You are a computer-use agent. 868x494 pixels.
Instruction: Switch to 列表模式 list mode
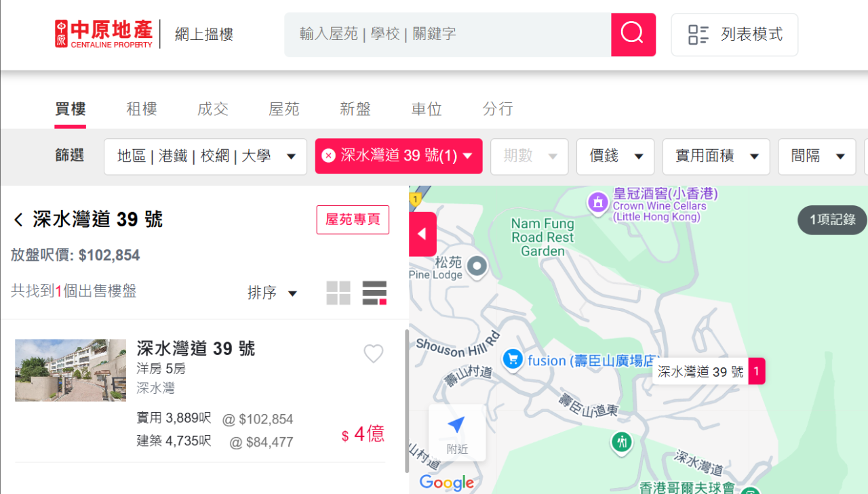click(734, 35)
